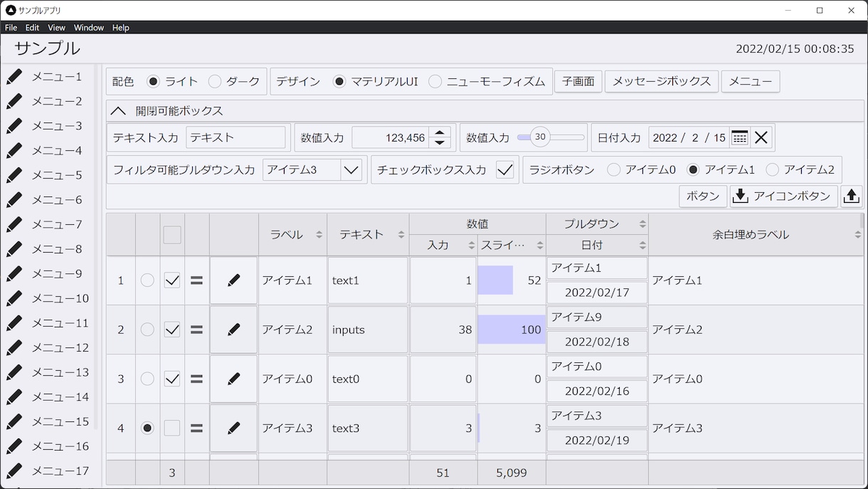The height and width of the screenshot is (489, 868).
Task: Collapse the 開閉可能ボックス panel
Action: [x=119, y=111]
